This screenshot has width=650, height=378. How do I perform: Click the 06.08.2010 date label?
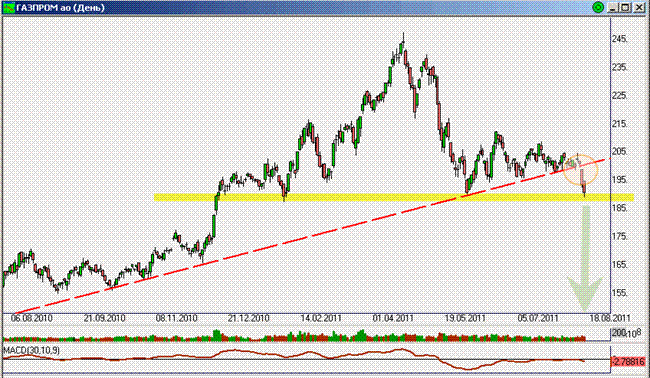pos(32,318)
